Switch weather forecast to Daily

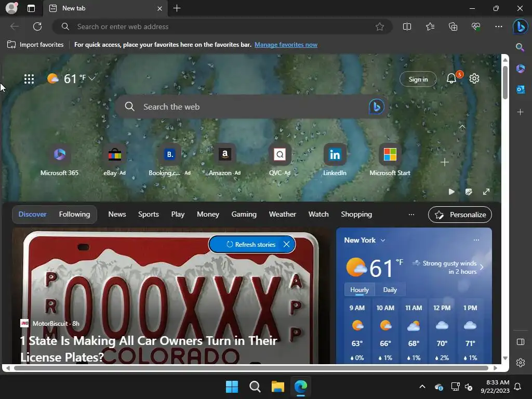click(390, 290)
